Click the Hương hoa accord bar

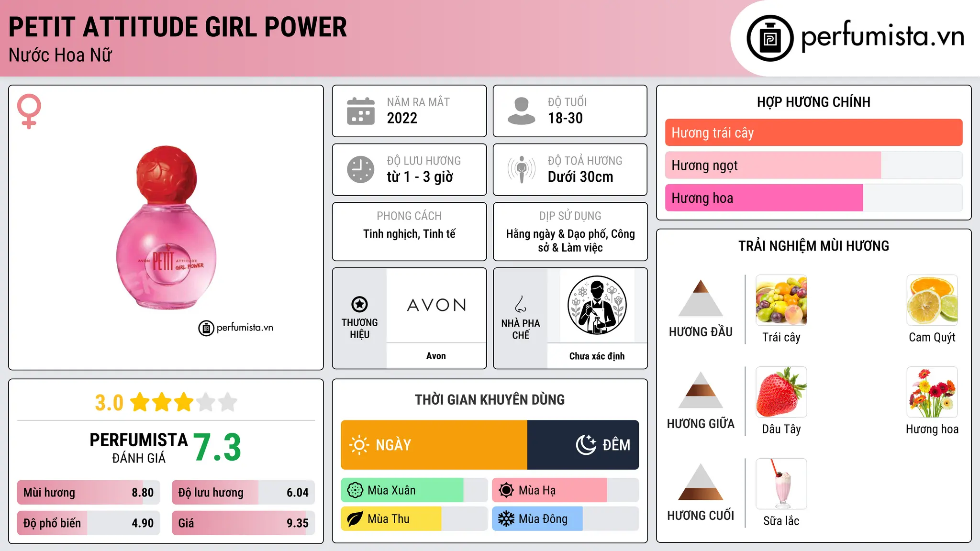point(814,198)
